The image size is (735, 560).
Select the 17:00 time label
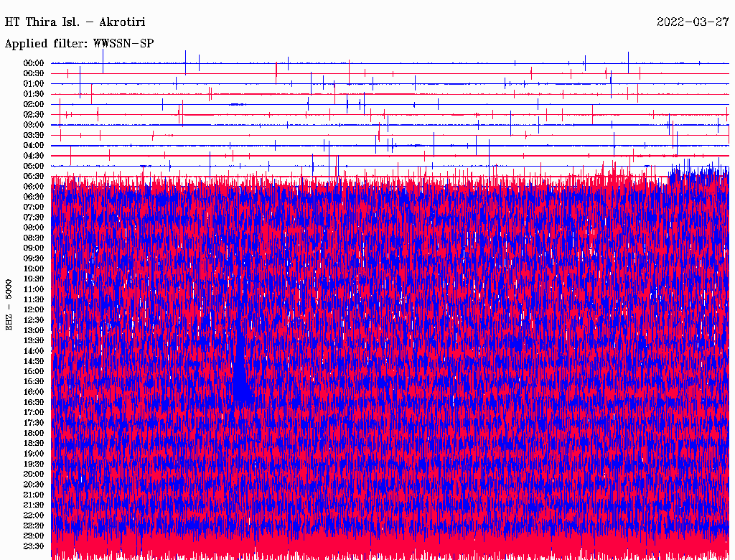[x=34, y=413]
